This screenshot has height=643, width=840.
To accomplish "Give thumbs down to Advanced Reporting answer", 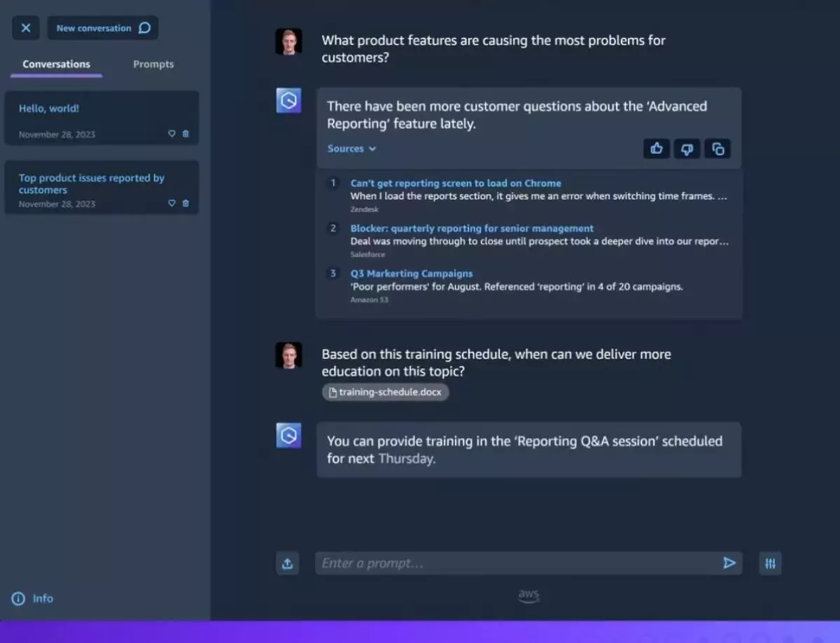I will tap(687, 148).
